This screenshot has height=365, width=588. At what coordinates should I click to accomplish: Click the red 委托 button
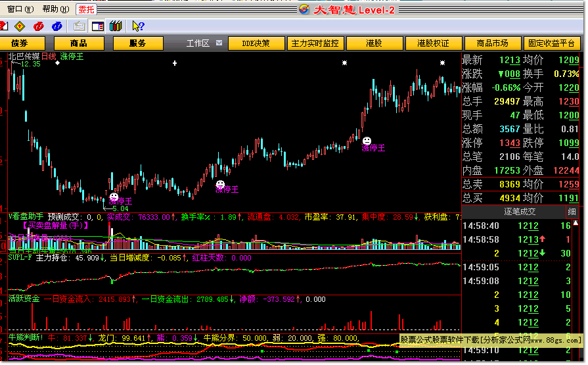click(x=86, y=9)
